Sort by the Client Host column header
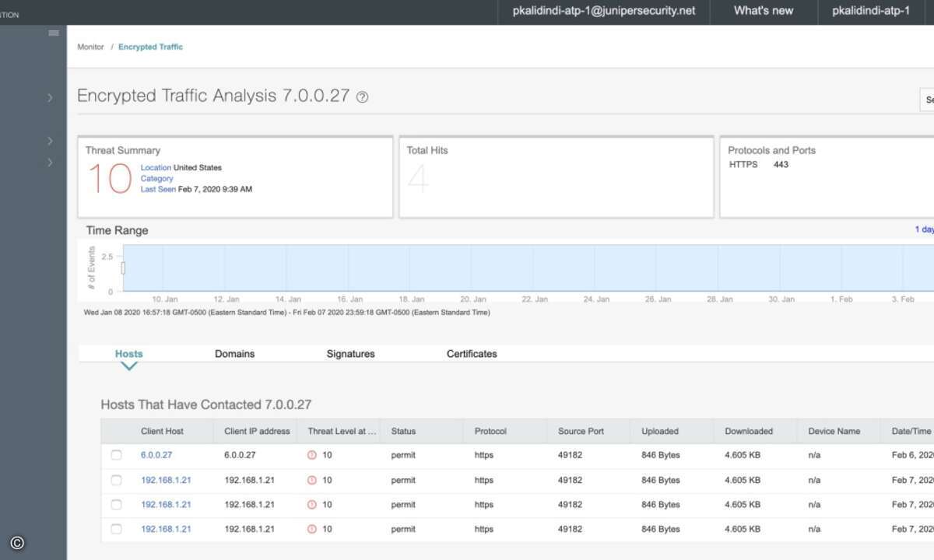 pos(162,431)
